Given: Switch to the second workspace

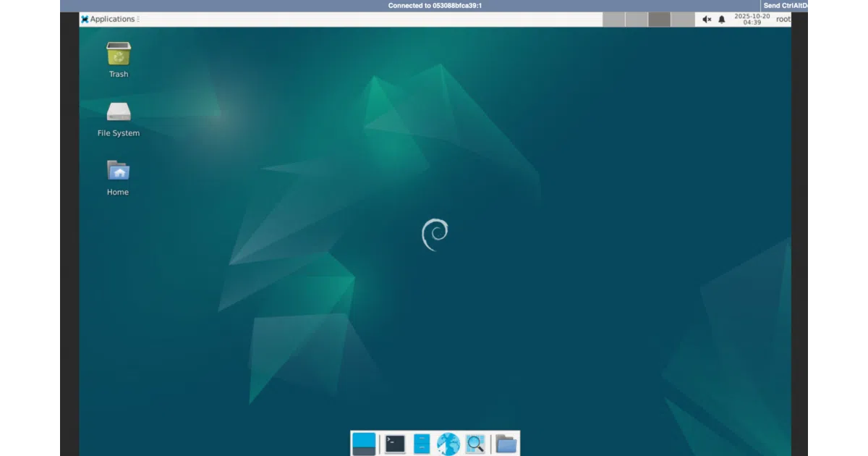Looking at the screenshot, I should pyautogui.click(x=637, y=20).
